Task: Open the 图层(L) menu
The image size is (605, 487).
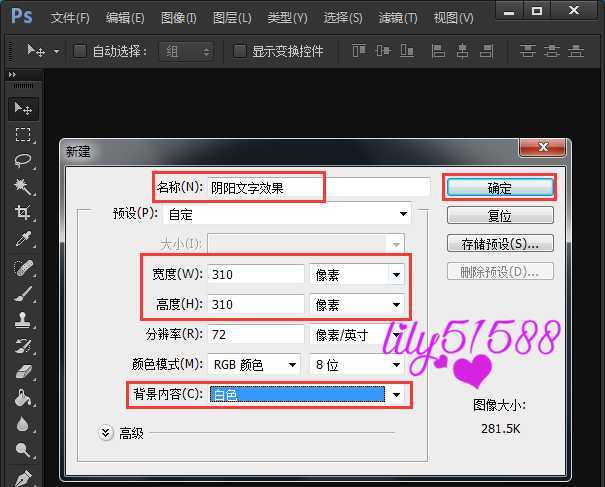Action: coord(232,18)
